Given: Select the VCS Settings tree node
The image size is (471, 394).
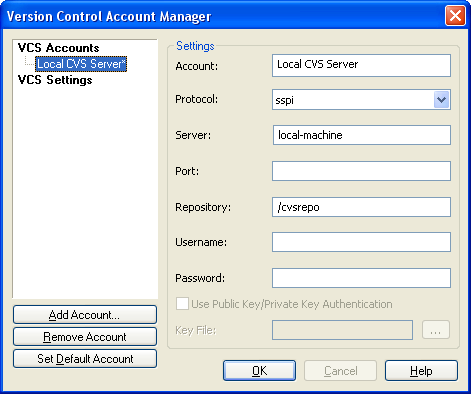Looking at the screenshot, I should pyautogui.click(x=55, y=80).
